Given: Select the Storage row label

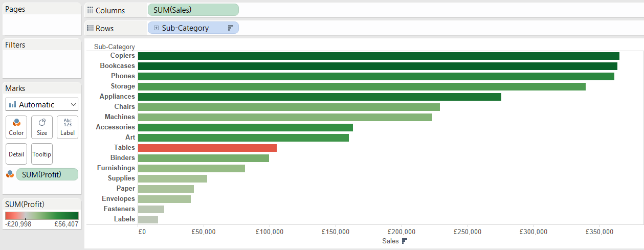Looking at the screenshot, I should pyautogui.click(x=123, y=86).
